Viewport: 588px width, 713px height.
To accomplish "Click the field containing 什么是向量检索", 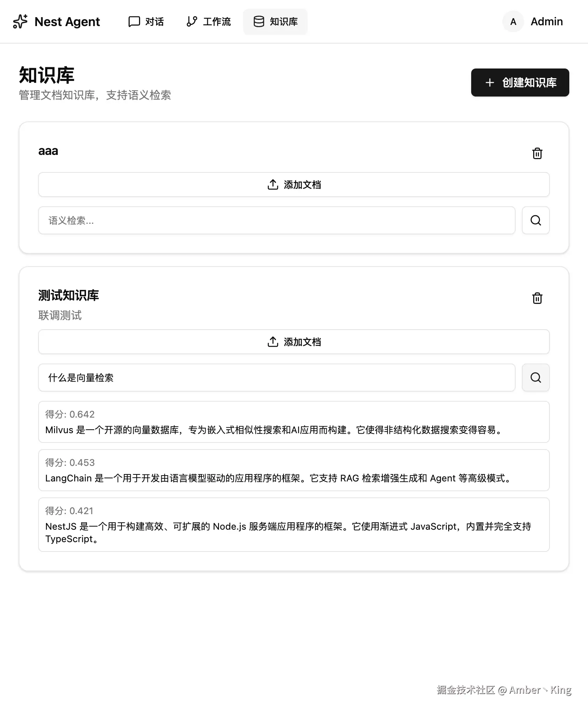I will click(x=277, y=378).
